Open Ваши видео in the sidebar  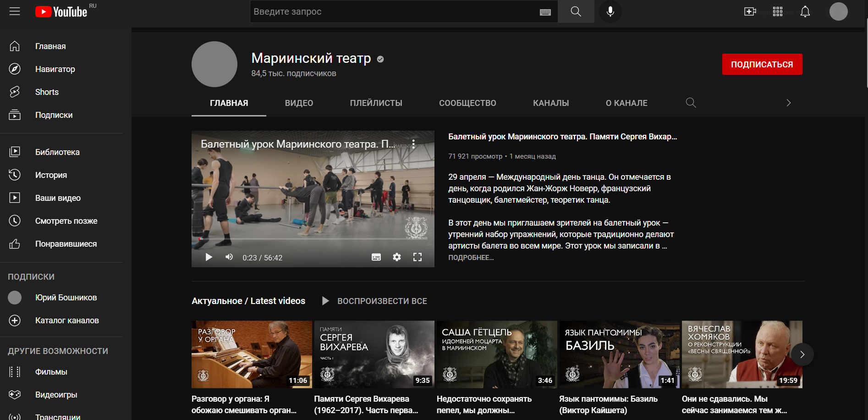(61, 198)
